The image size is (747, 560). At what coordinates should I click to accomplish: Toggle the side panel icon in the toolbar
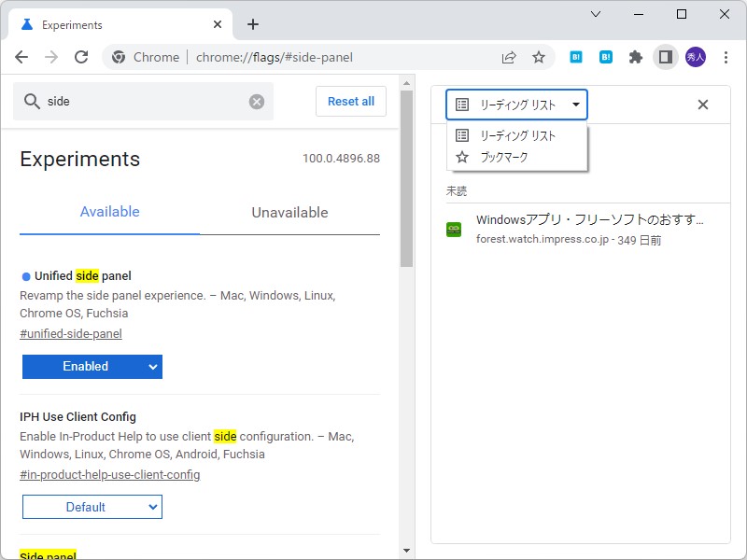click(x=665, y=57)
